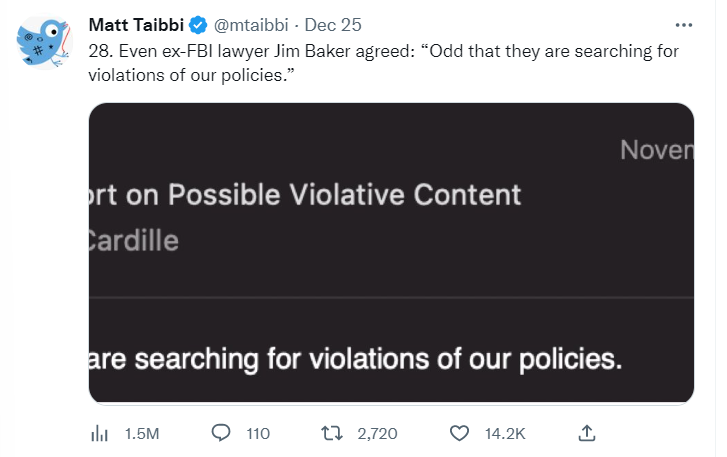Click 'Possible Violative Content' heading in image
Screen dimensions: 727x457
point(342,194)
